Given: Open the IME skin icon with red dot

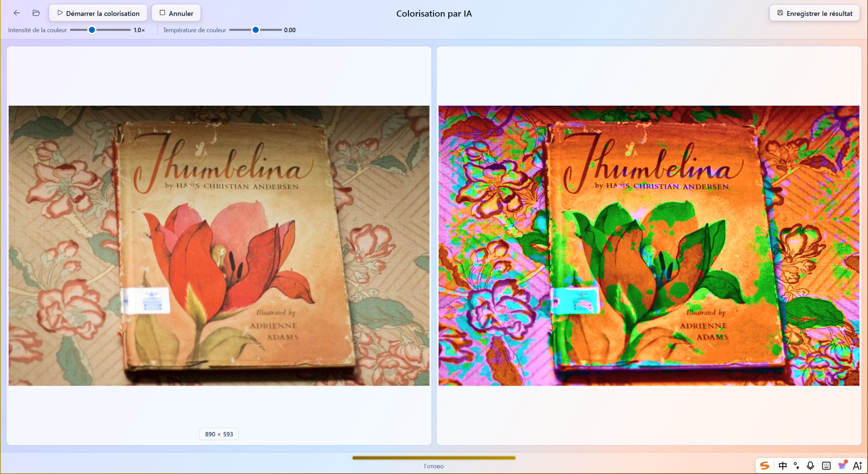Looking at the screenshot, I should [843, 465].
